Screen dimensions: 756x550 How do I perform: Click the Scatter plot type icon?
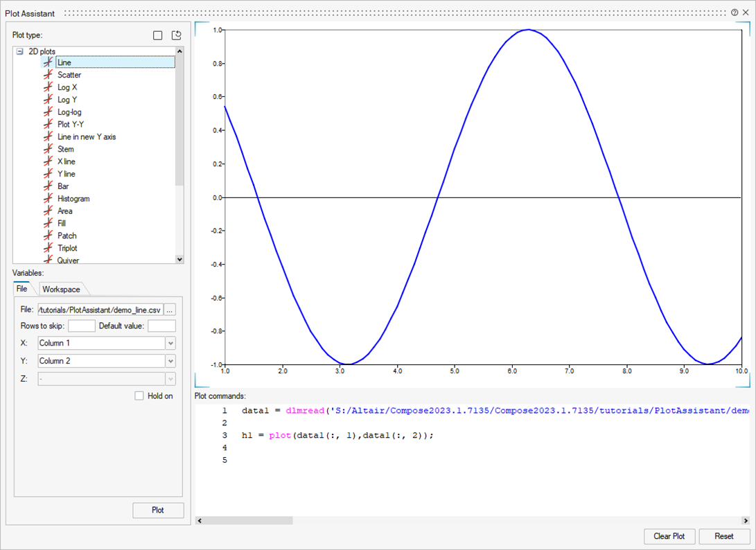pos(48,75)
